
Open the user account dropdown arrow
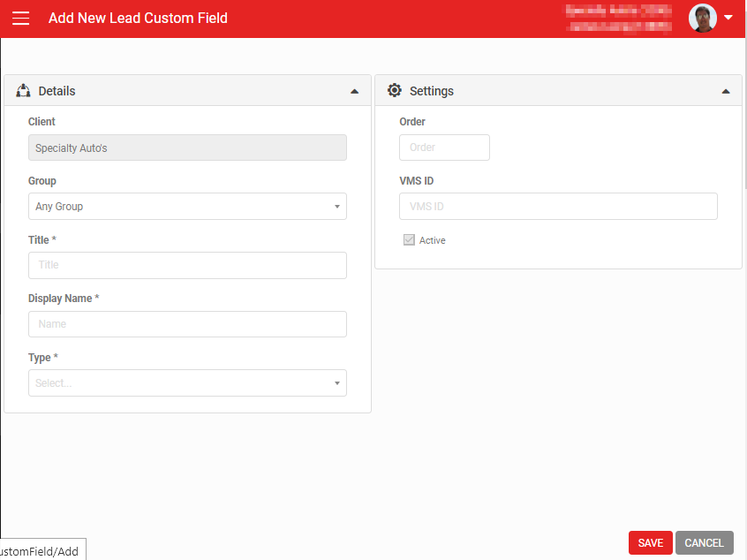[x=728, y=18]
